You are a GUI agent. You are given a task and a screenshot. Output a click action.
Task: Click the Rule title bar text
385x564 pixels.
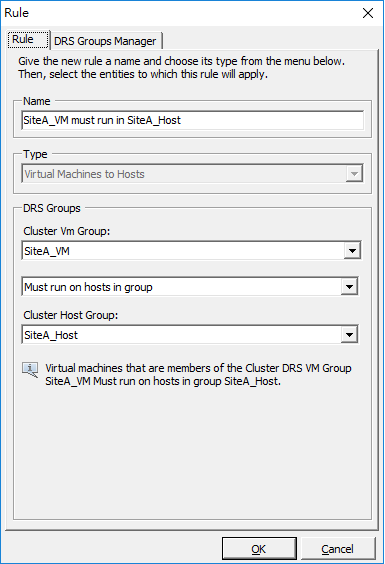[17, 13]
